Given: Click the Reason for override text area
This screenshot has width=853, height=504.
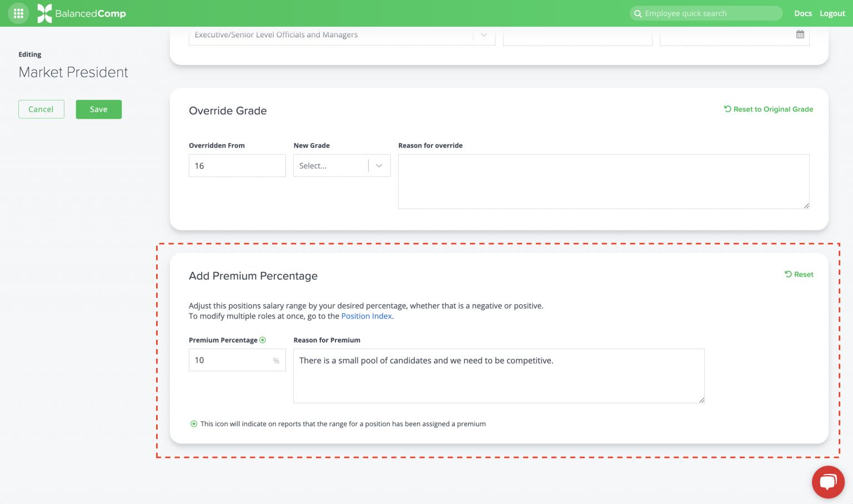Looking at the screenshot, I should 603,182.
